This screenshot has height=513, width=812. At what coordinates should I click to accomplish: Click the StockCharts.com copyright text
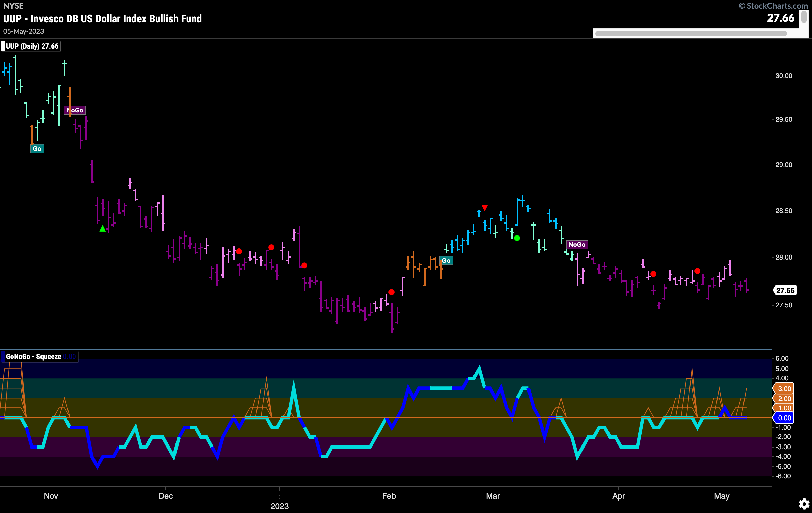(x=773, y=6)
